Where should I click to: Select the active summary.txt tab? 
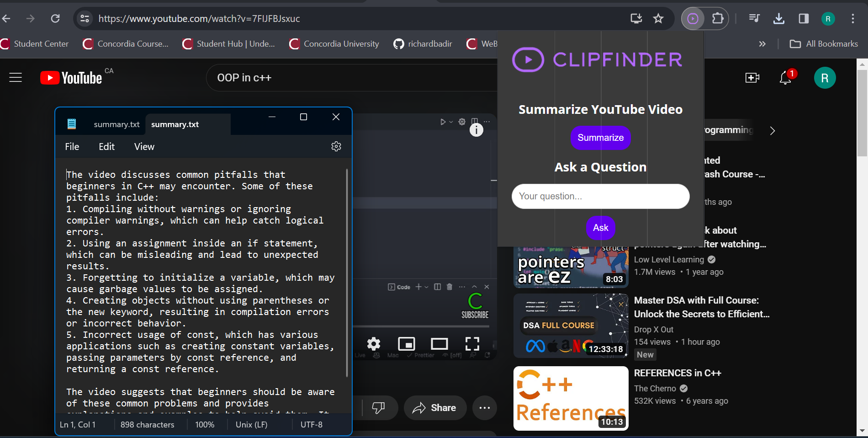tap(187, 124)
